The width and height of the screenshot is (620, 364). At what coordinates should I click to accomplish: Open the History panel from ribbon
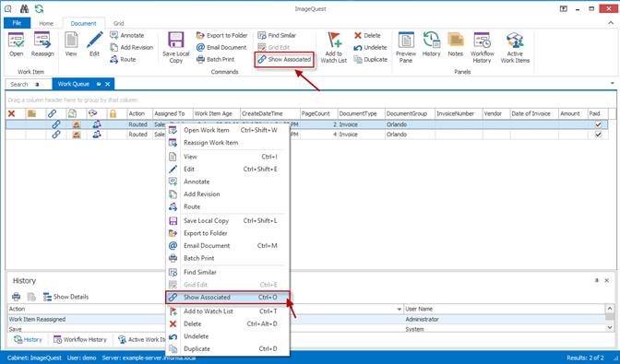(432, 44)
